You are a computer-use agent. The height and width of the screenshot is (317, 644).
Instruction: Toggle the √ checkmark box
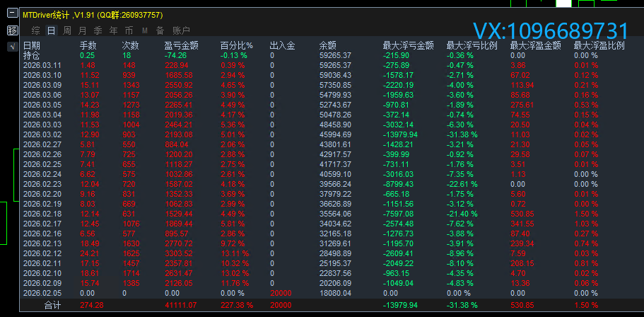(x=12, y=47)
